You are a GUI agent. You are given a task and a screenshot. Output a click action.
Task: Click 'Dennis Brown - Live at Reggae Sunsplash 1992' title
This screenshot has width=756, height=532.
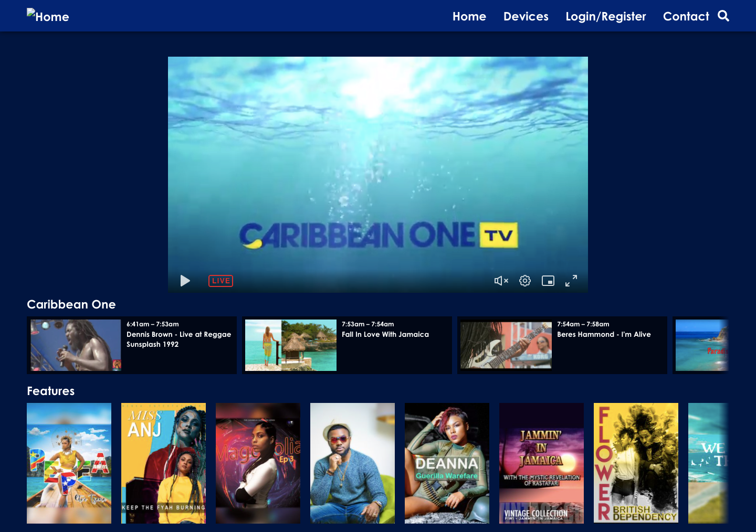[178, 339]
